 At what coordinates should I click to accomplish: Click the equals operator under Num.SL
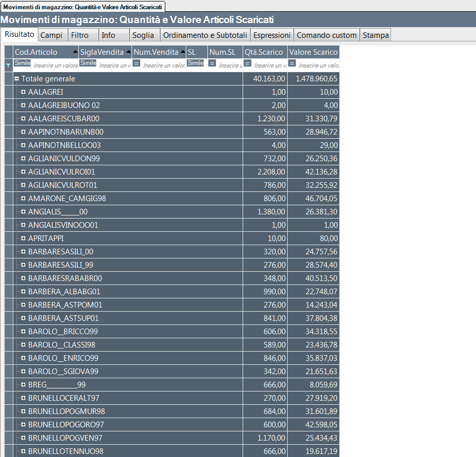pos(212,63)
